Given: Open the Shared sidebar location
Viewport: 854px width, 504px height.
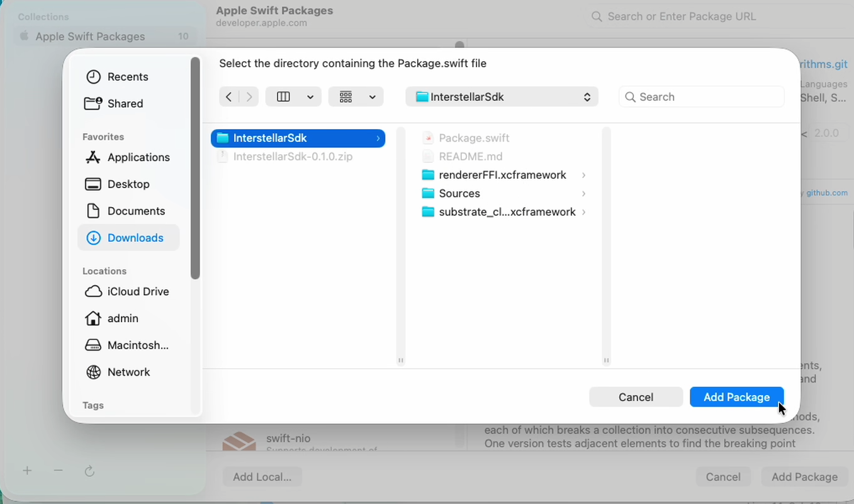Looking at the screenshot, I should pyautogui.click(x=114, y=104).
